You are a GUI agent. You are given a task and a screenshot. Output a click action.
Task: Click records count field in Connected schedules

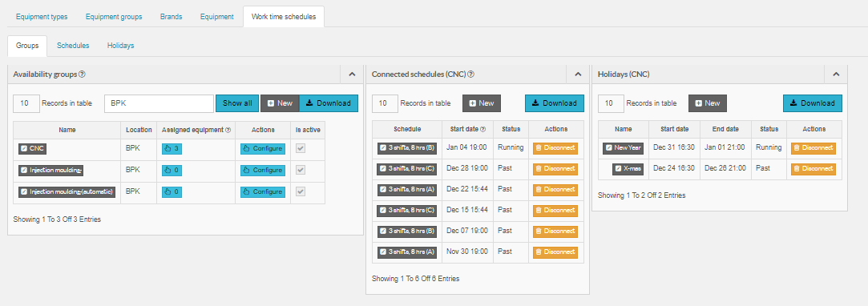[386, 103]
